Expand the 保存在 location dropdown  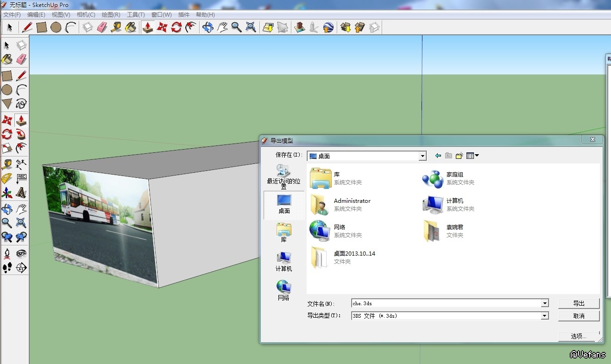click(422, 156)
